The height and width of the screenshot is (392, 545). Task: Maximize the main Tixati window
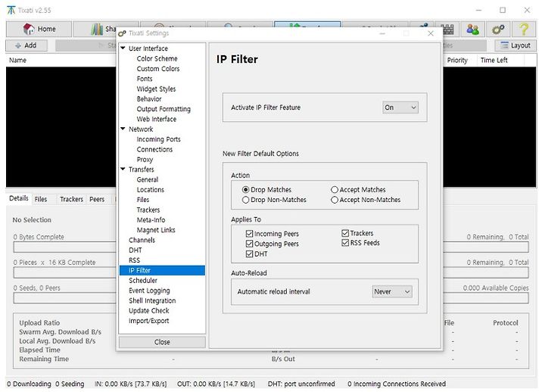[x=503, y=10]
